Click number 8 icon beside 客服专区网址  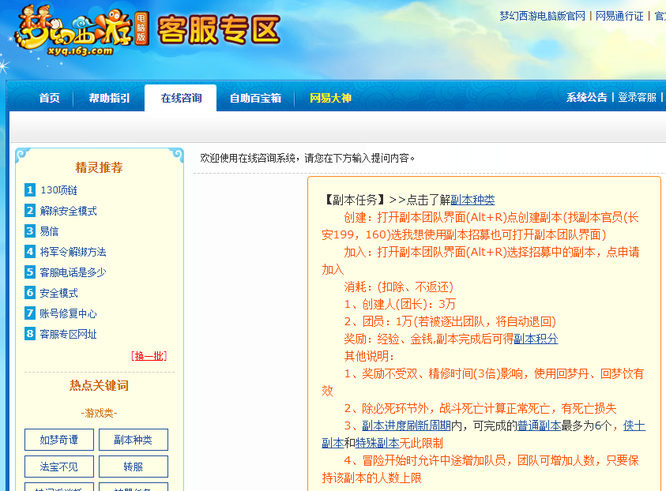[30, 334]
